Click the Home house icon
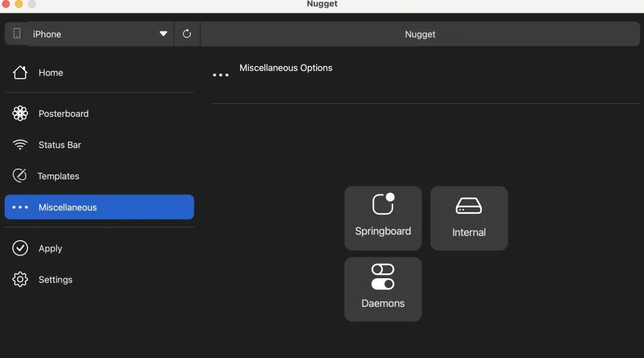 point(20,73)
